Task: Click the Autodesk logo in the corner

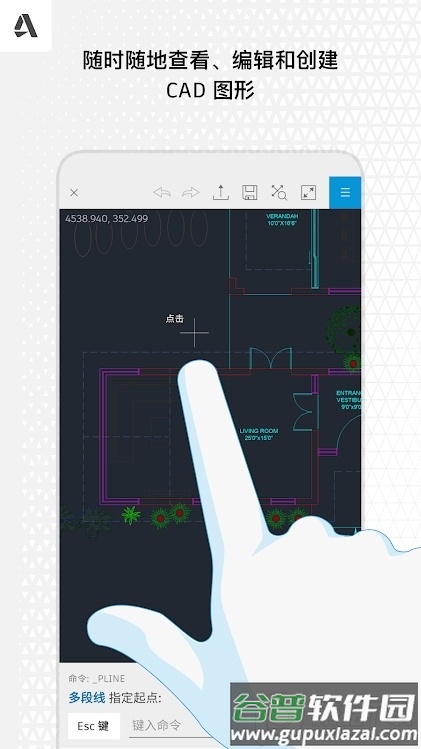Action: point(25,25)
